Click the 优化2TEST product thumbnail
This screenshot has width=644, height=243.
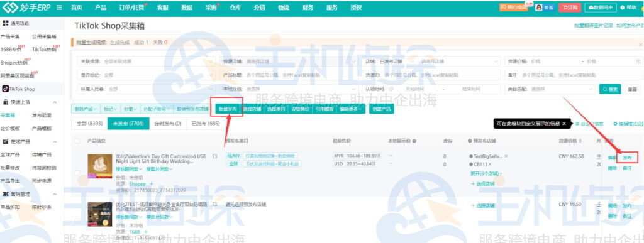[x=100, y=214]
